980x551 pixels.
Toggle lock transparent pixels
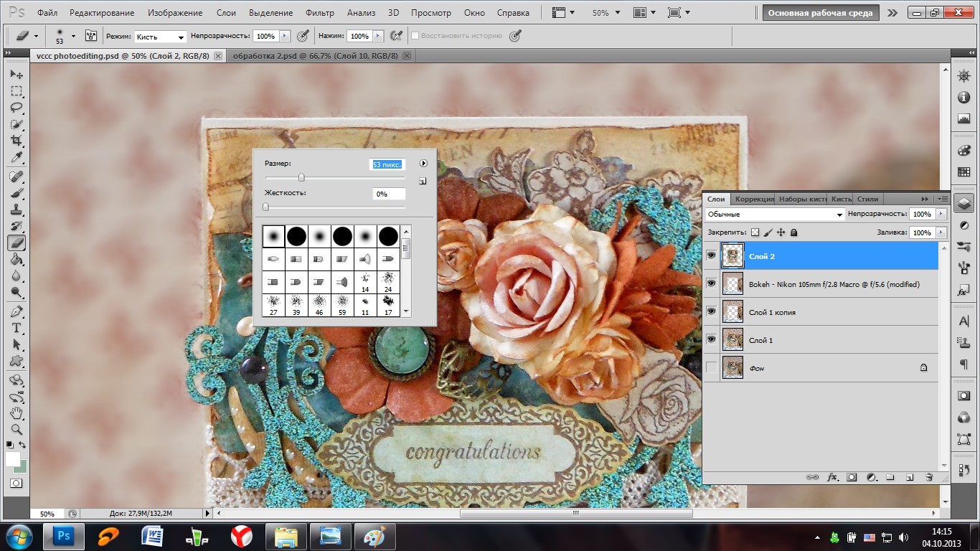coord(755,232)
